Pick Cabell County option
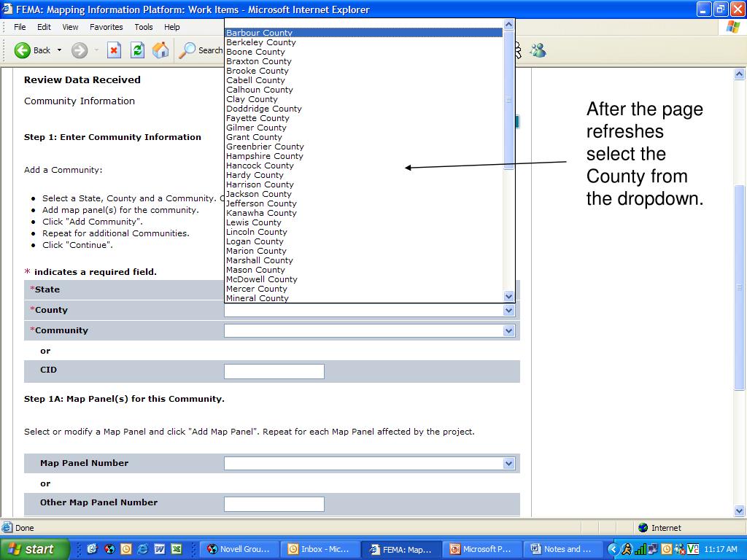This screenshot has height=560, width=747. (364, 80)
